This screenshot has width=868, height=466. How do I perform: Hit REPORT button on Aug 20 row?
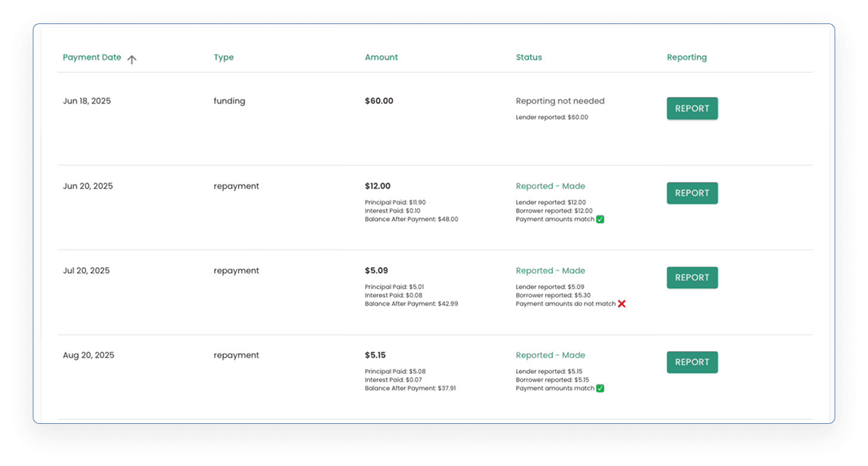click(692, 362)
